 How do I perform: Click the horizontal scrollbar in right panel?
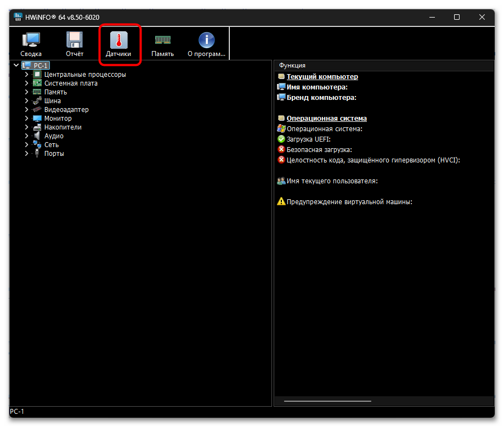click(327, 401)
